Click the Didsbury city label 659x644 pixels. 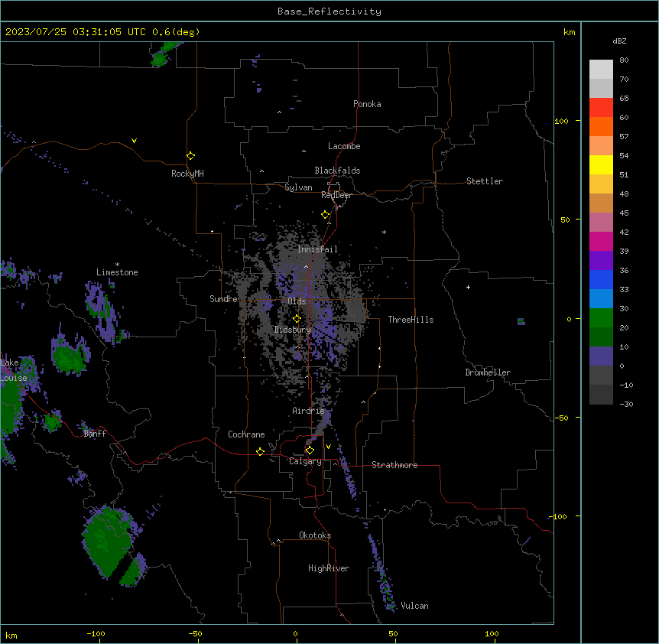[293, 330]
